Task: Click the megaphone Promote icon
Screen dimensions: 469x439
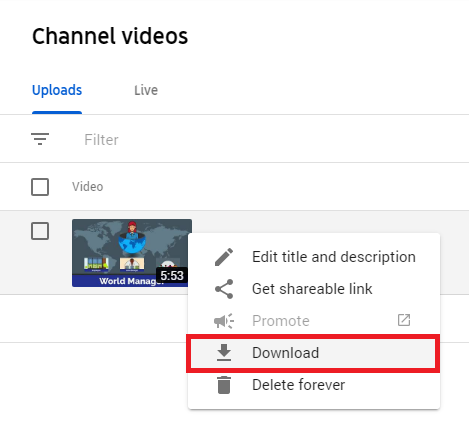Action: tap(224, 321)
